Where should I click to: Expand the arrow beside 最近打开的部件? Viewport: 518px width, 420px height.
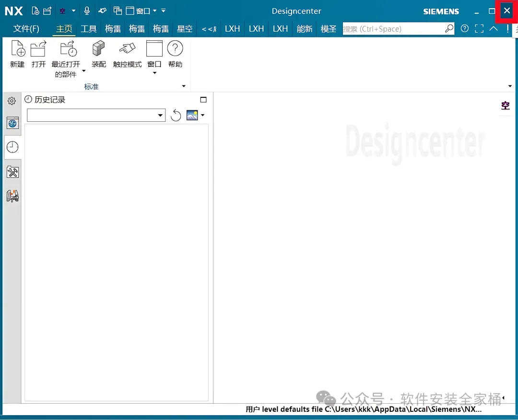coord(84,70)
